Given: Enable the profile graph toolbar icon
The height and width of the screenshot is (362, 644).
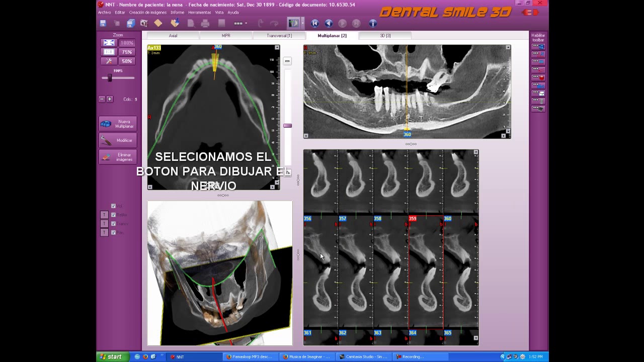Looking at the screenshot, I should (x=538, y=94).
